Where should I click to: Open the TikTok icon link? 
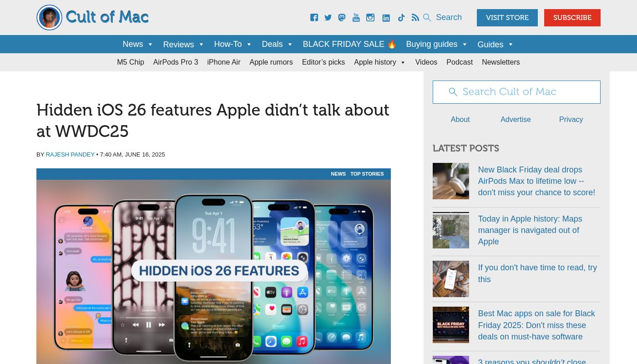tap(401, 18)
